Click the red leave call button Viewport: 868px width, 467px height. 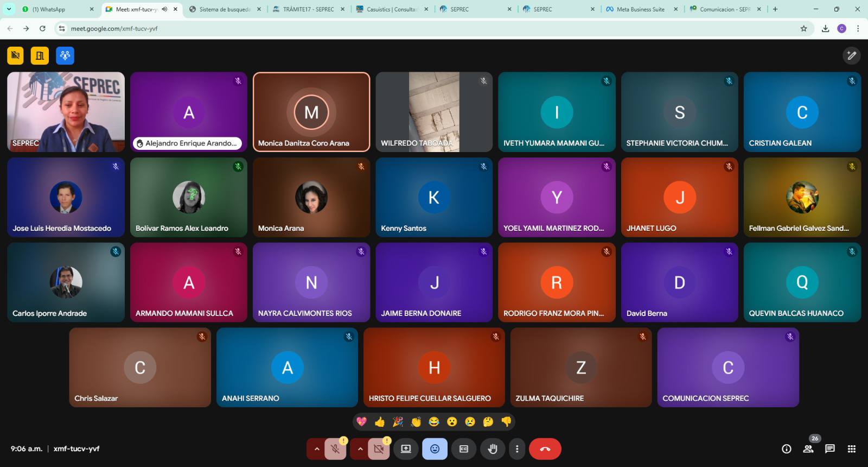click(545, 449)
